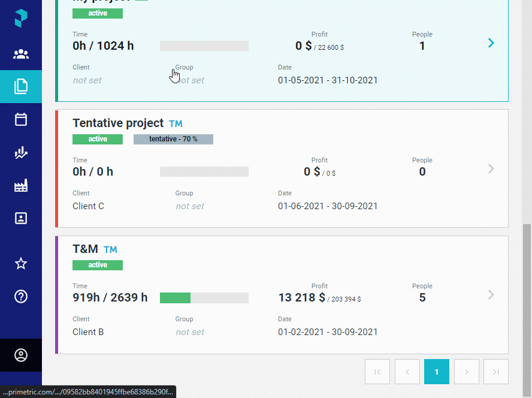
Task: Open the star favorites sidebar icon
Action: point(21,264)
